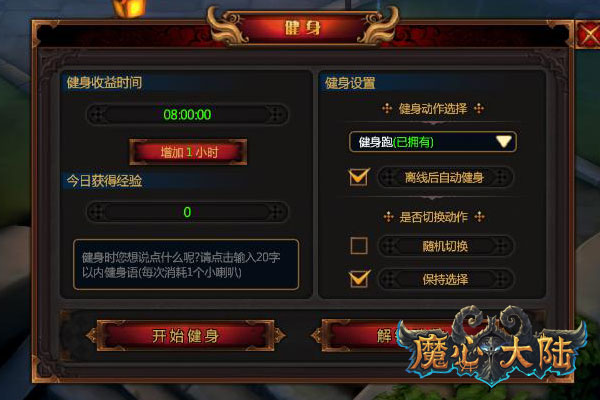The height and width of the screenshot is (400, 600).
Task: Click the 随机切换 label button
Action: coord(445,246)
